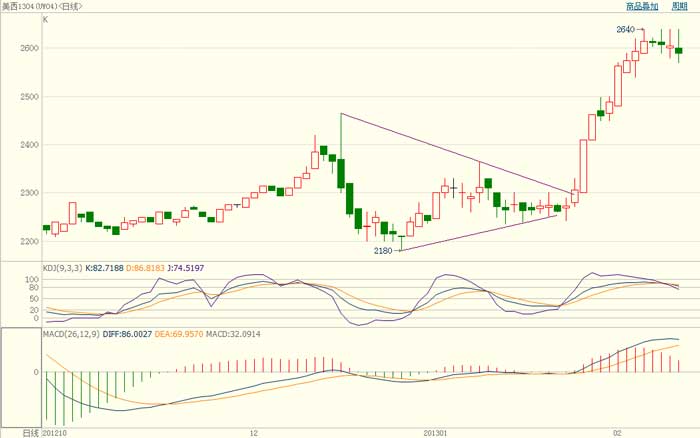Click the 日线 label at bottom left

coord(30,434)
